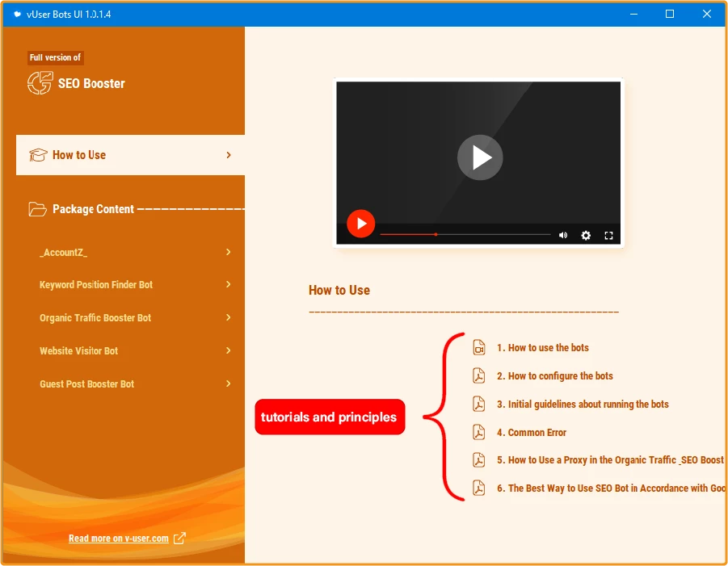Click PDF icon beside The Best Way to Use SEO Bot
Image resolution: width=728 pixels, height=566 pixels.
point(479,488)
